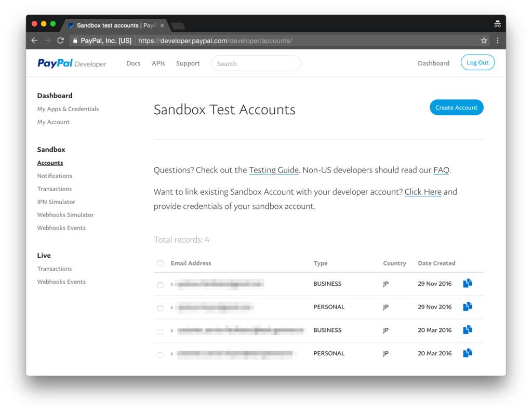Click the Date Created column header

point(436,263)
